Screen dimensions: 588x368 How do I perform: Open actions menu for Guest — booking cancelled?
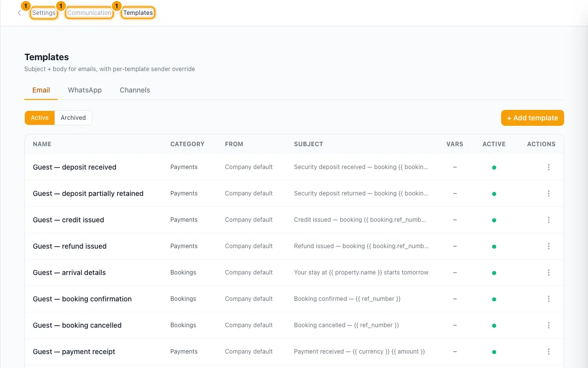[548, 325]
